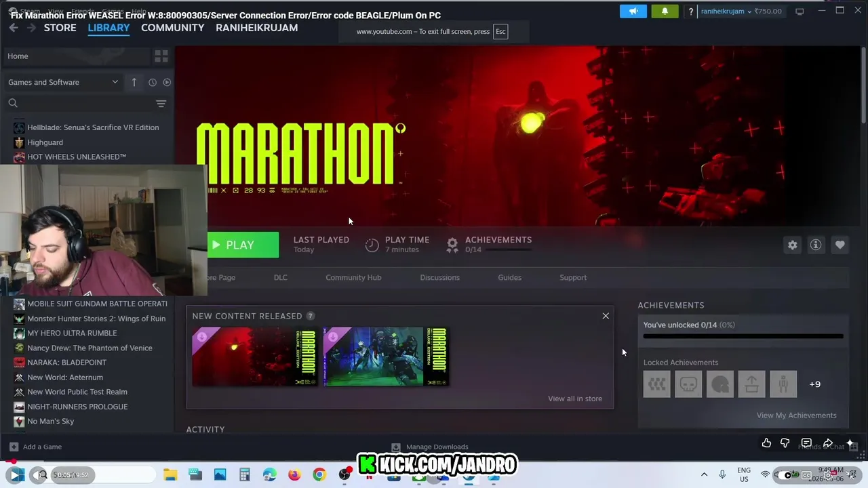The image size is (868, 488).
Task: Click View all in store link
Action: pyautogui.click(x=575, y=399)
